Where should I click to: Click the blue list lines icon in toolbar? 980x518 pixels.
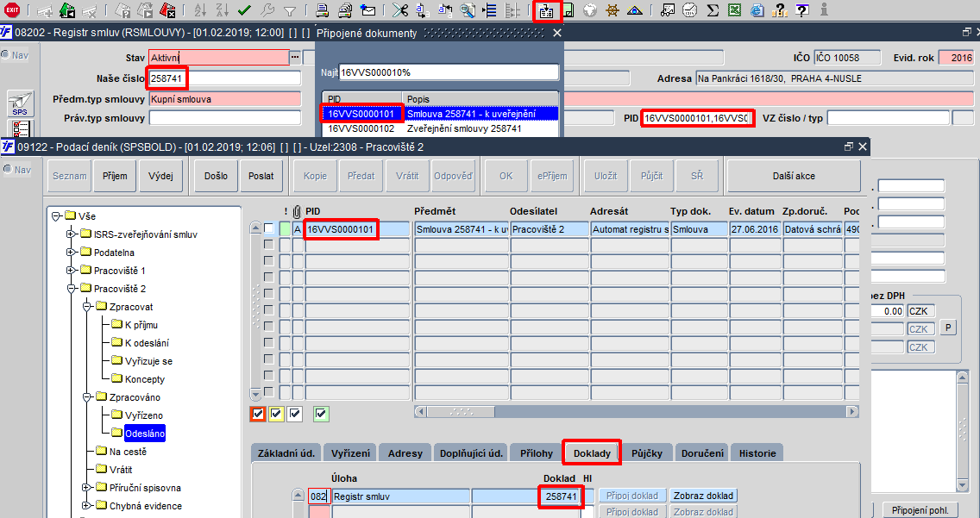click(x=491, y=10)
